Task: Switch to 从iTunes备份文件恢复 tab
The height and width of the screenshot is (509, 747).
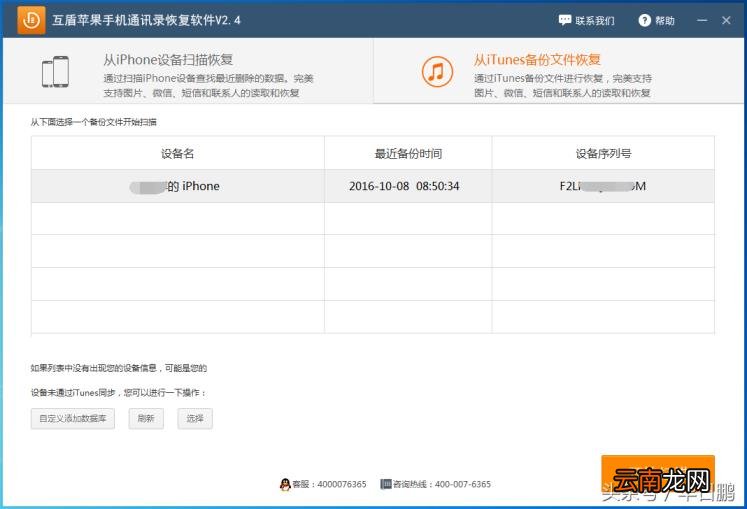Action: (x=559, y=71)
